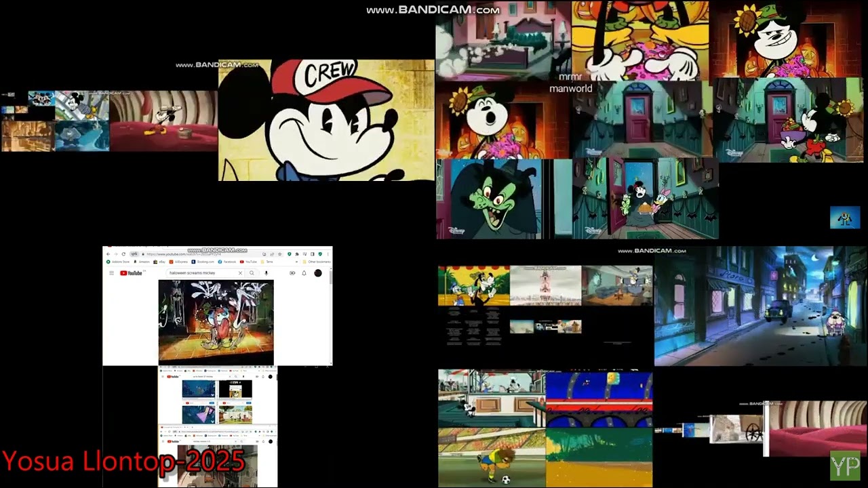Open the upper-right black-background video thumbnail

point(235,388)
